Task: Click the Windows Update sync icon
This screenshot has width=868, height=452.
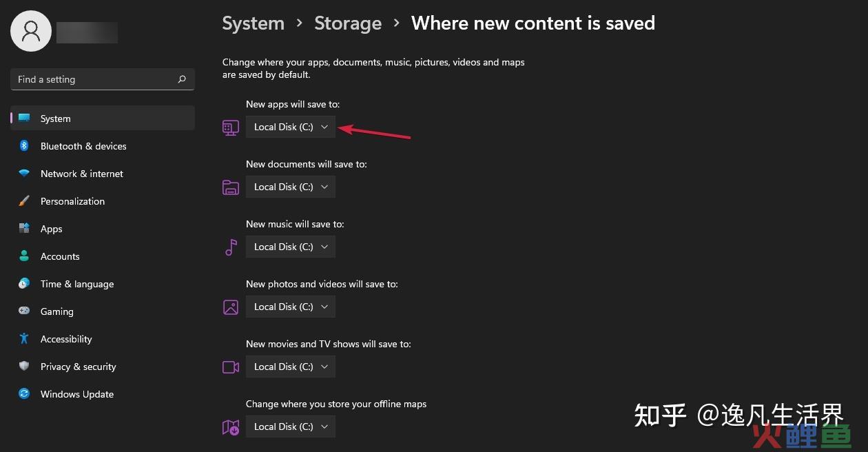Action: pos(24,394)
